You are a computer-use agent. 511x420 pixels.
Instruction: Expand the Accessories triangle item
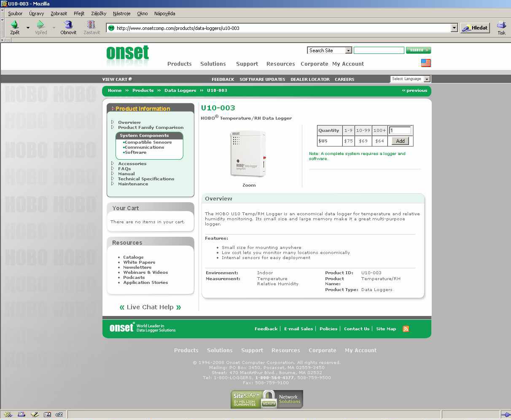tap(113, 163)
